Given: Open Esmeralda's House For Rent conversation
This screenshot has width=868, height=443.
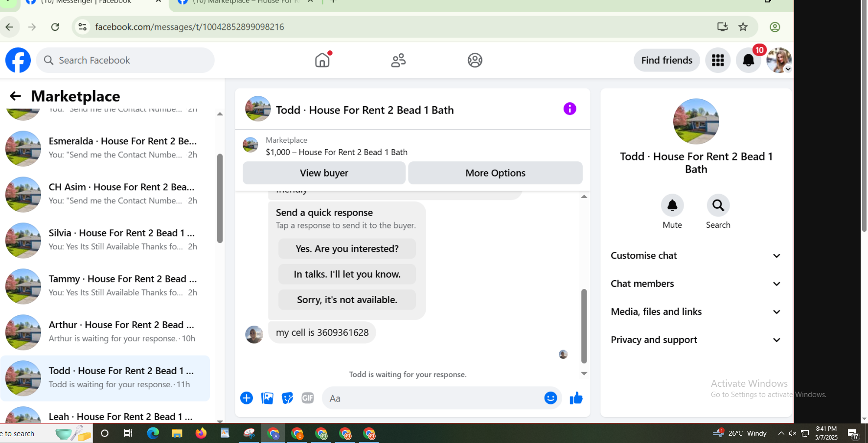Looking at the screenshot, I should pyautogui.click(x=105, y=148).
